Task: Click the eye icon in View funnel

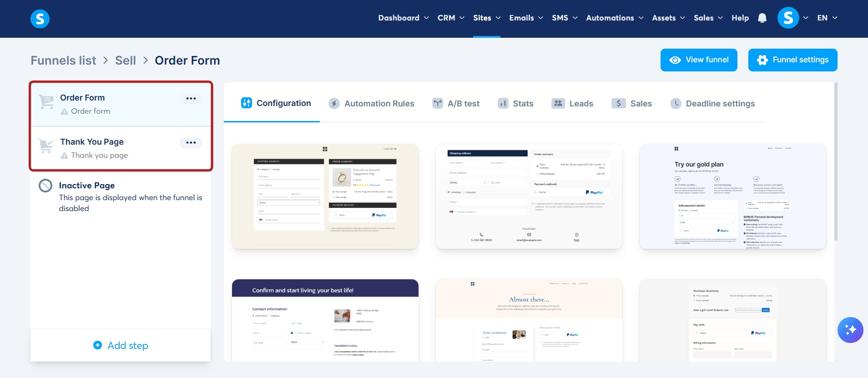Action: pyautogui.click(x=676, y=60)
